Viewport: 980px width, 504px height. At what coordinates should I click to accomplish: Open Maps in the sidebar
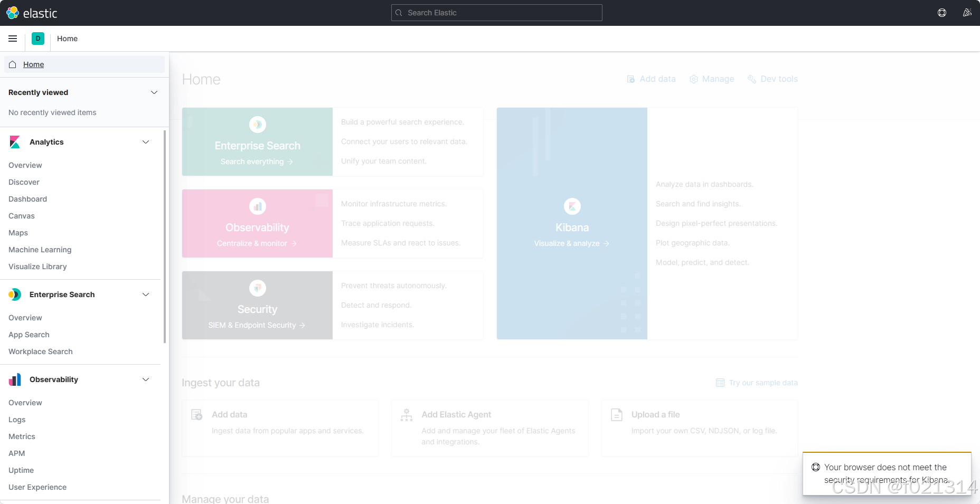18,233
